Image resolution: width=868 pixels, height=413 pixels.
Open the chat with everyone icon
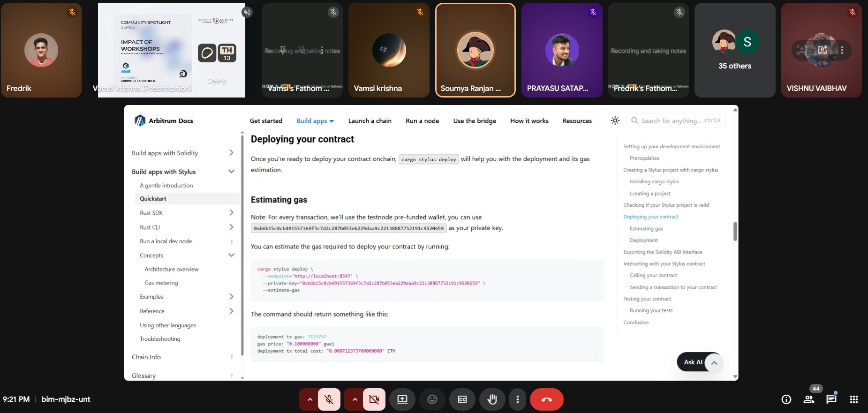pos(831,399)
